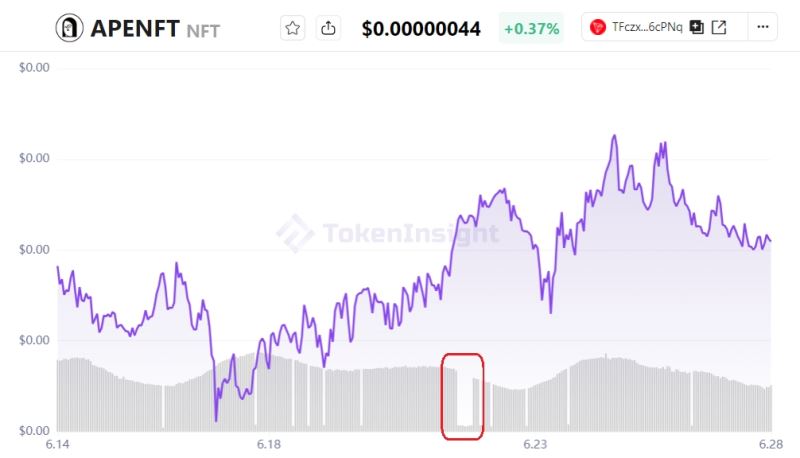Click the lowest dip of the price line
The height and width of the screenshot is (458, 800).
tap(216, 419)
